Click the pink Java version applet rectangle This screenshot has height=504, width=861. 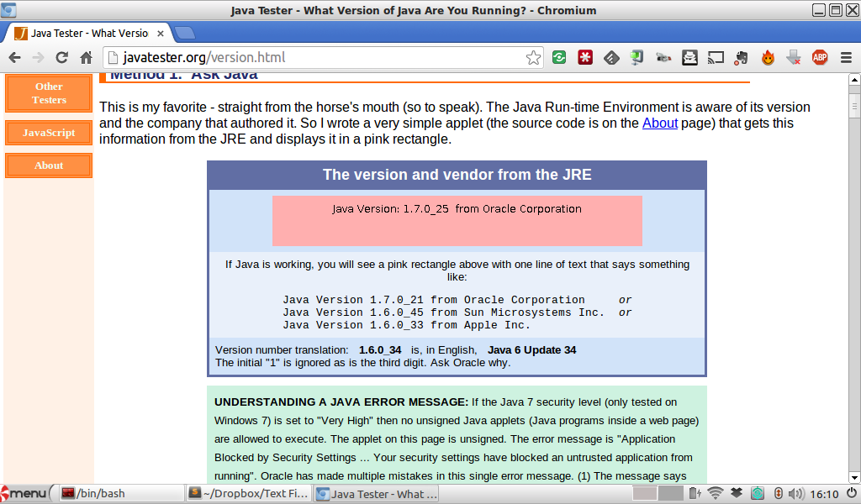(457, 220)
